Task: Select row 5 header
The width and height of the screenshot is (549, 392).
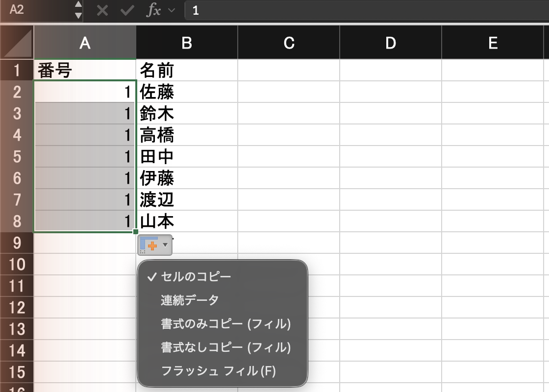Action: 17,156
